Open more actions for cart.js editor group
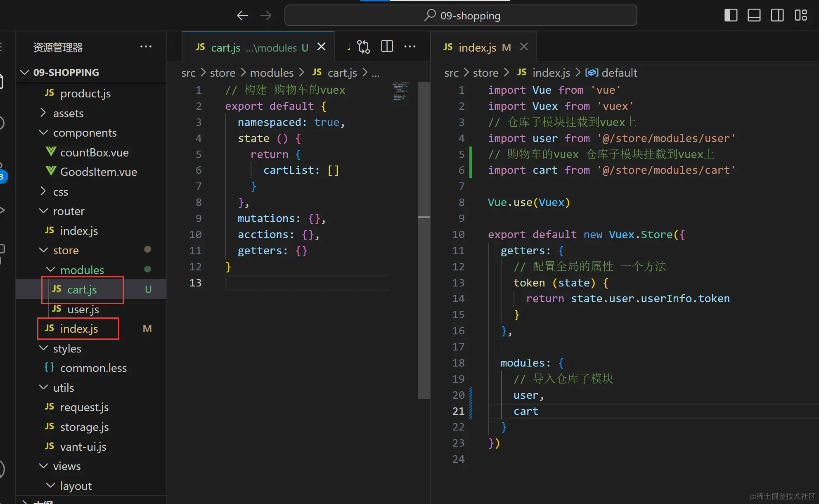 pos(410,46)
